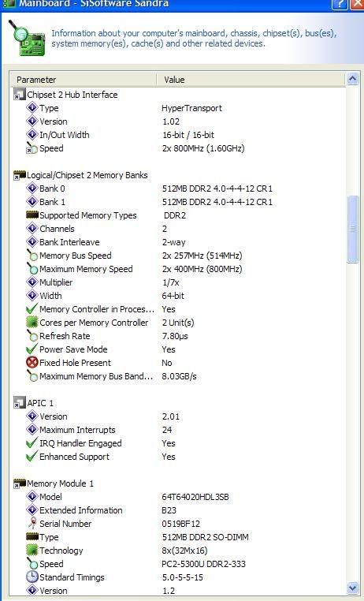This screenshot has width=364, height=601.
Task: Click the help question mark button in title bar
Action: 340,4
